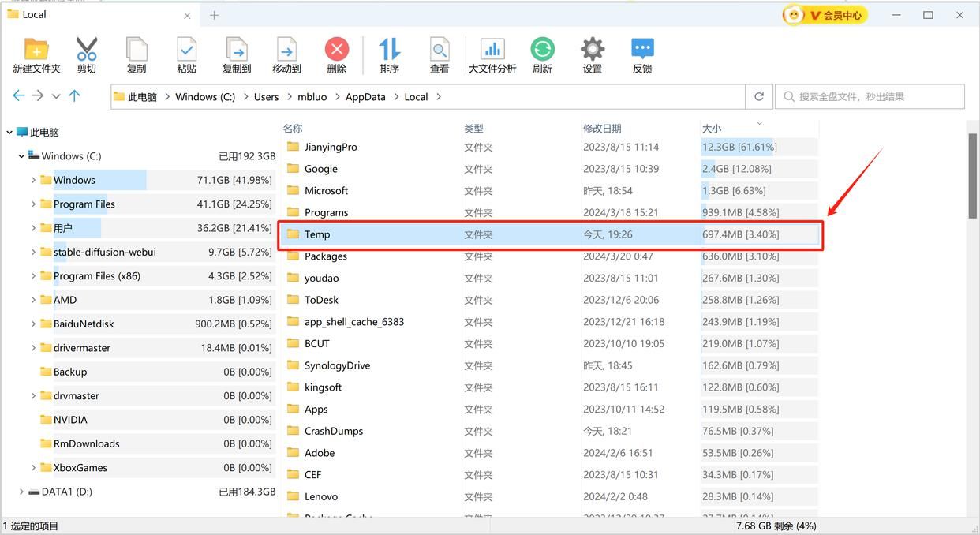Click mbluo in the breadcrumb path

[x=312, y=97]
